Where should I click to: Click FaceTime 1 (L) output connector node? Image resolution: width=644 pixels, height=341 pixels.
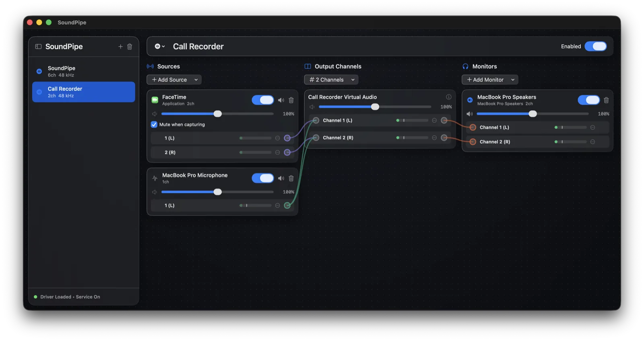287,138
